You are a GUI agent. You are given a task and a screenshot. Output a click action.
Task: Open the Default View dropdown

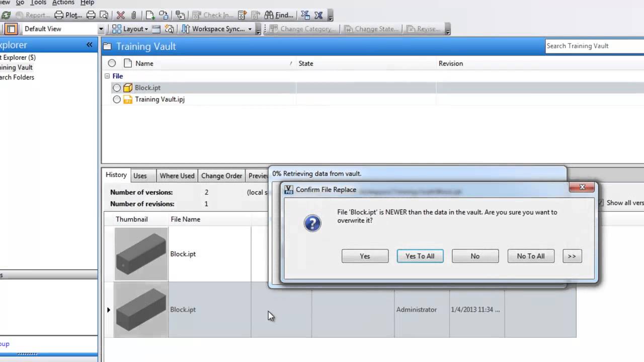click(x=101, y=29)
